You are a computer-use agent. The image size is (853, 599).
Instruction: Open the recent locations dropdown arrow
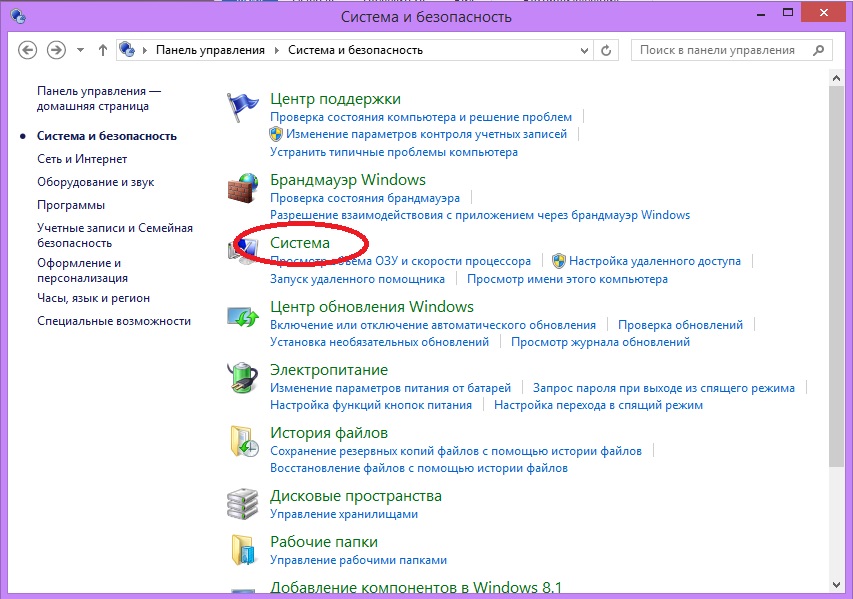coord(81,50)
